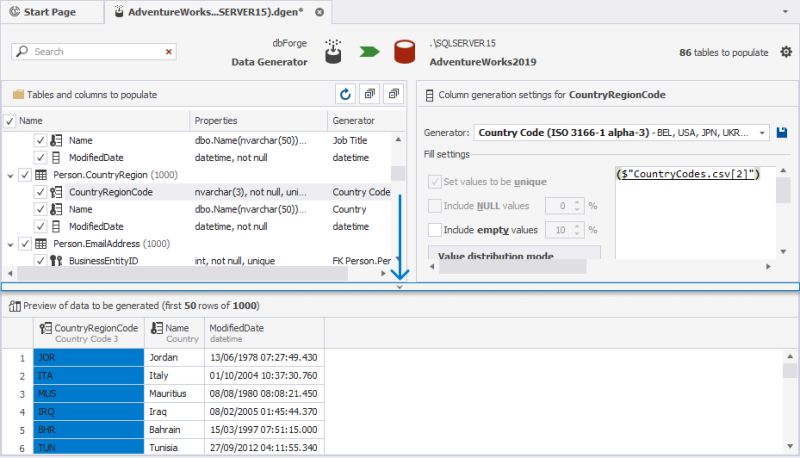Collapse preview pane via splitter chevron
The width and height of the screenshot is (800, 458).
point(399,287)
